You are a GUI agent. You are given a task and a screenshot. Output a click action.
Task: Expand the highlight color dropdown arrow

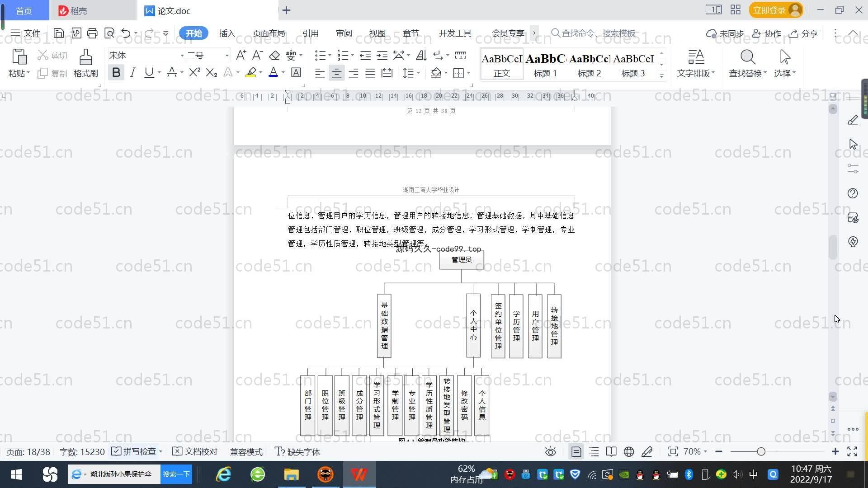[261, 73]
